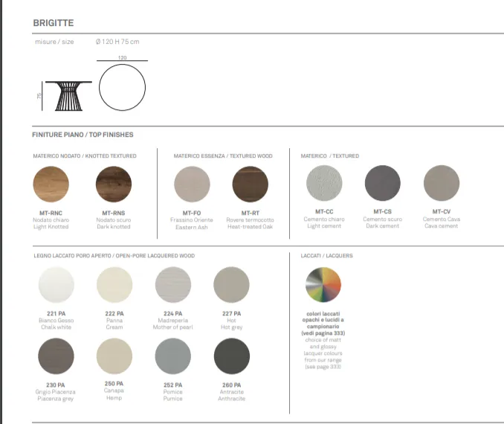Click the 'misure / size' label

54,42
